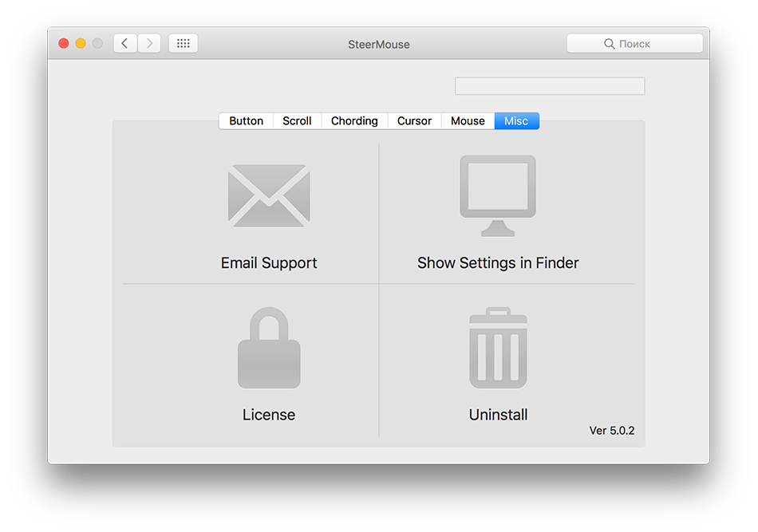
Task: Click the Email Support label
Action: 269,263
